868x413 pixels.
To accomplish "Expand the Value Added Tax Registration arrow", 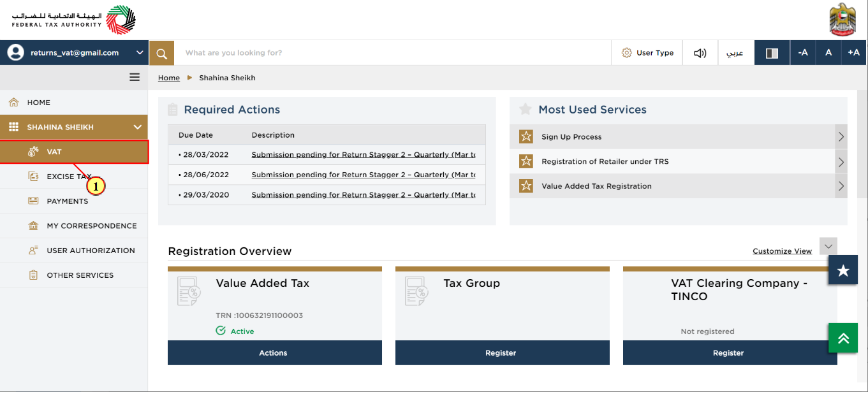I will pyautogui.click(x=841, y=186).
